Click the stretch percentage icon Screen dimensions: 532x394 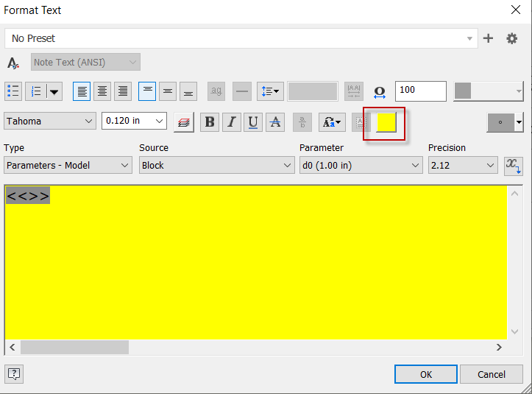380,92
